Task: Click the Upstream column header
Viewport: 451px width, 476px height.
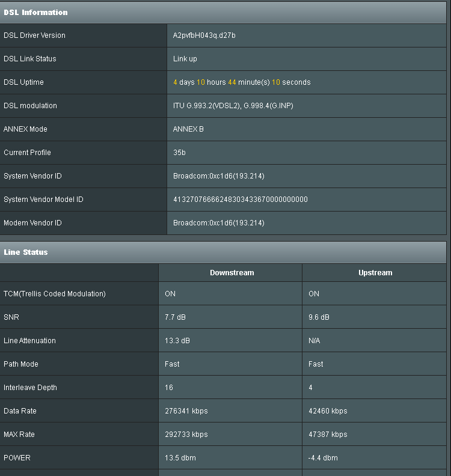Action: pyautogui.click(x=375, y=273)
